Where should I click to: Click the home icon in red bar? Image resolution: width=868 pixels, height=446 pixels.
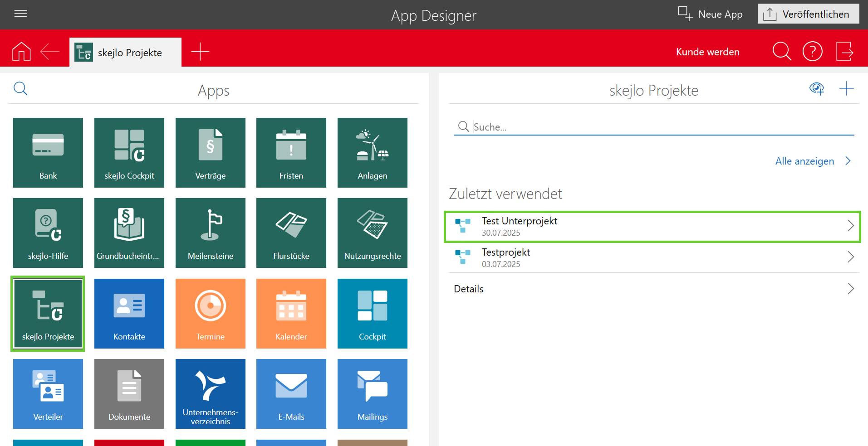(x=21, y=52)
